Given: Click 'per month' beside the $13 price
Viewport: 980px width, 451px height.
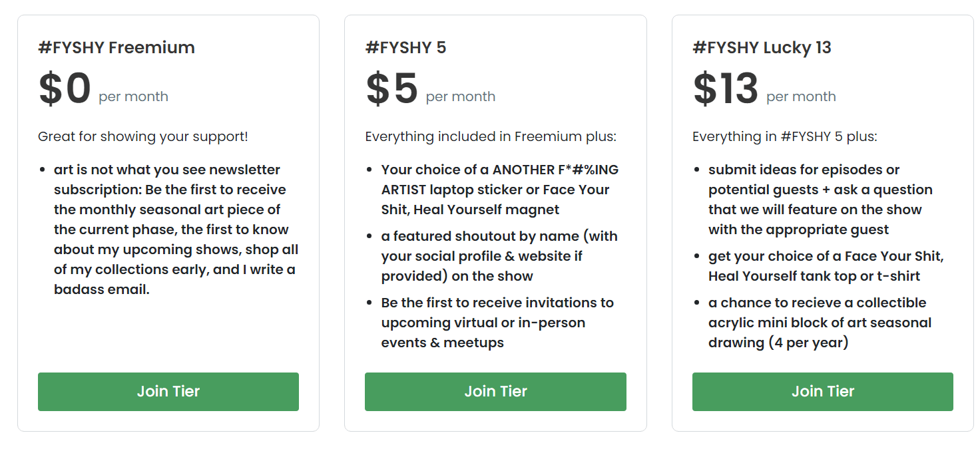Looking at the screenshot, I should tap(801, 97).
